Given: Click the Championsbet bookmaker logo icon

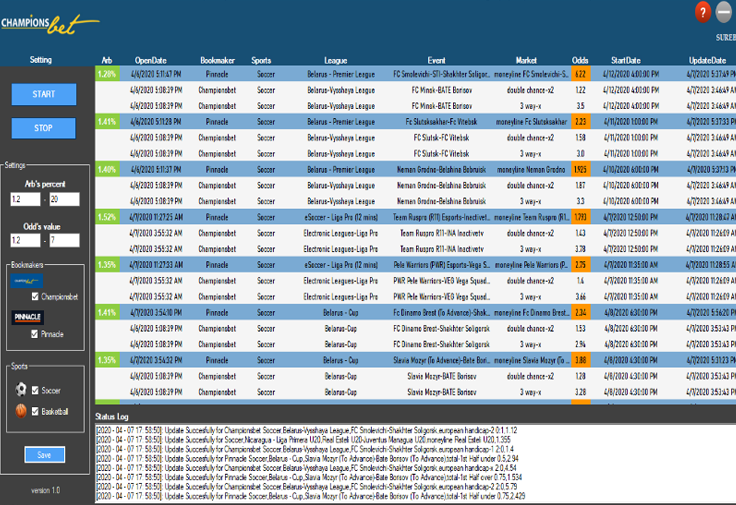Looking at the screenshot, I should pyautogui.click(x=27, y=281).
